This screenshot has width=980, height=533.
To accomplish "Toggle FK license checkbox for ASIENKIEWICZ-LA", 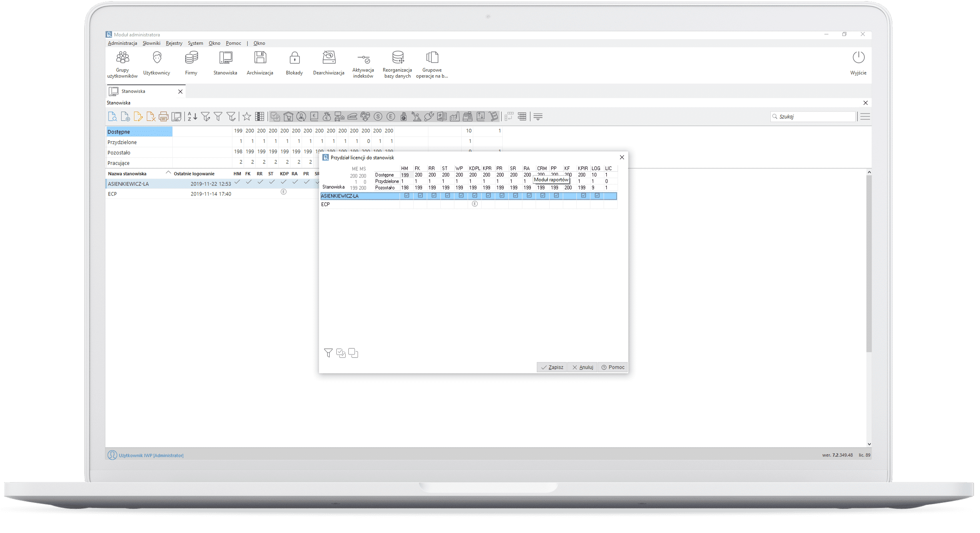I will [x=420, y=196].
